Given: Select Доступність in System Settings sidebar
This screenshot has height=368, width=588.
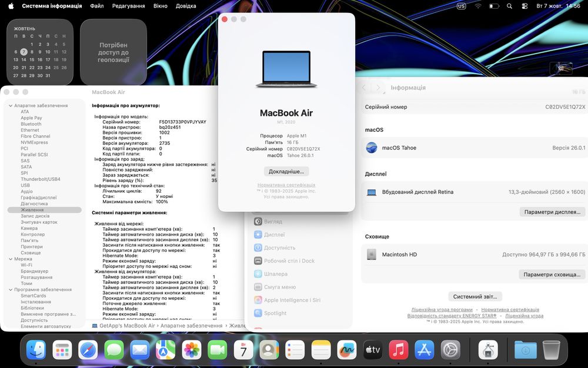Looking at the screenshot, I should pos(275,248).
